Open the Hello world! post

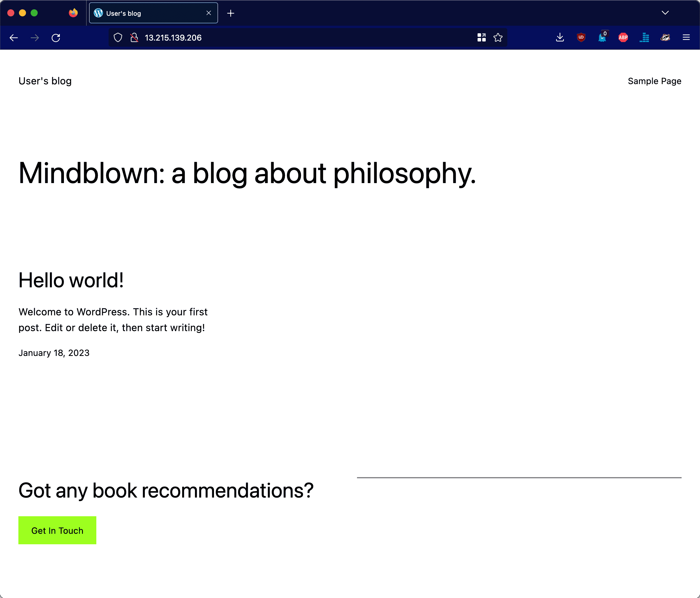[x=71, y=280]
